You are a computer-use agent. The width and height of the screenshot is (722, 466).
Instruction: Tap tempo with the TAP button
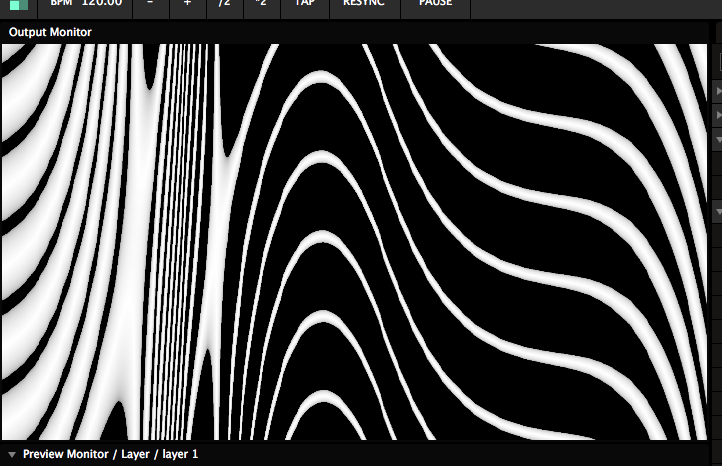click(x=303, y=5)
